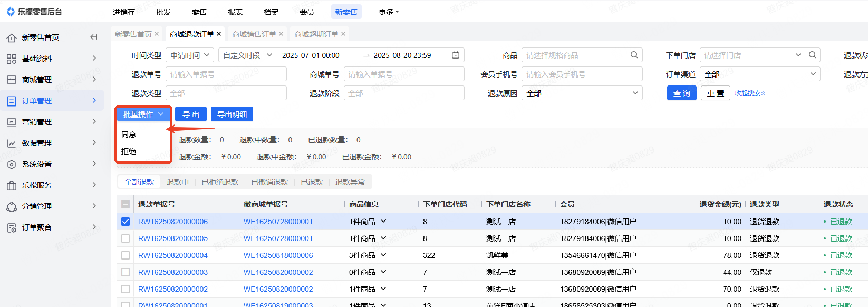The height and width of the screenshot is (307, 868).
Task: Check row RW16250820000002 checkbox
Action: [126, 289]
